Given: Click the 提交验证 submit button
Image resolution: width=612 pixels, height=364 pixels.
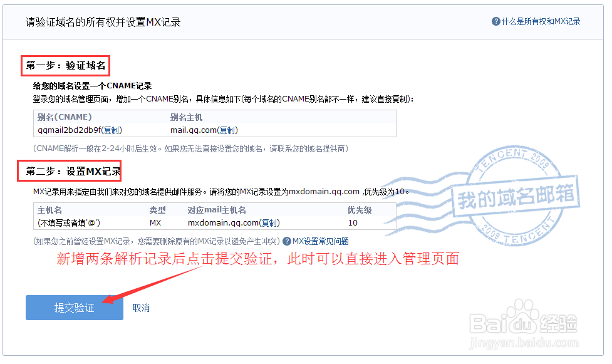Looking at the screenshot, I should [74, 308].
